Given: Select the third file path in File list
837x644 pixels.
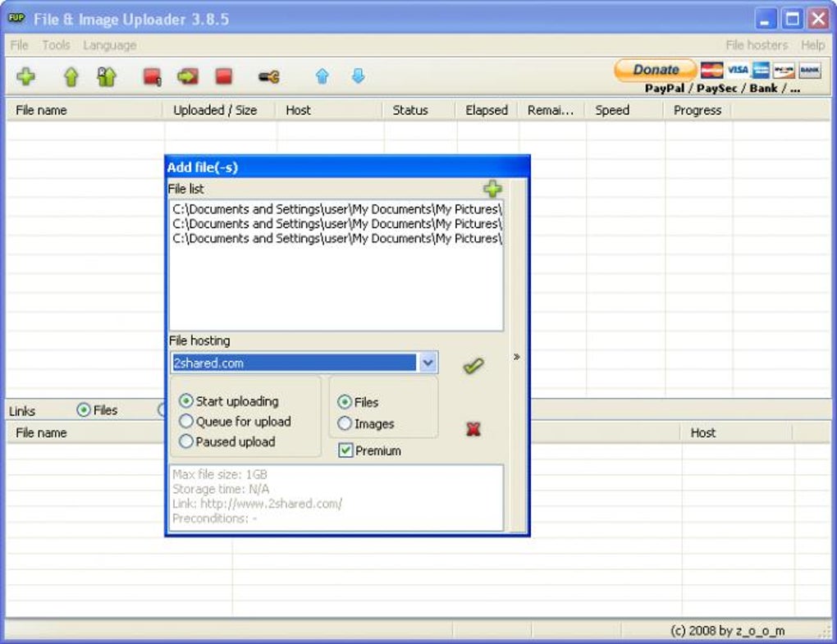Looking at the screenshot, I should tap(336, 239).
